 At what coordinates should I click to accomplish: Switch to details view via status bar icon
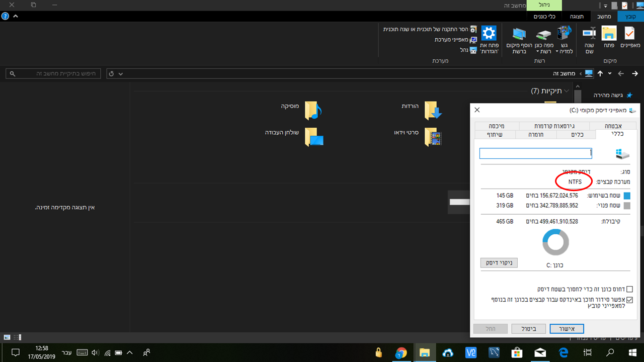tap(17, 337)
